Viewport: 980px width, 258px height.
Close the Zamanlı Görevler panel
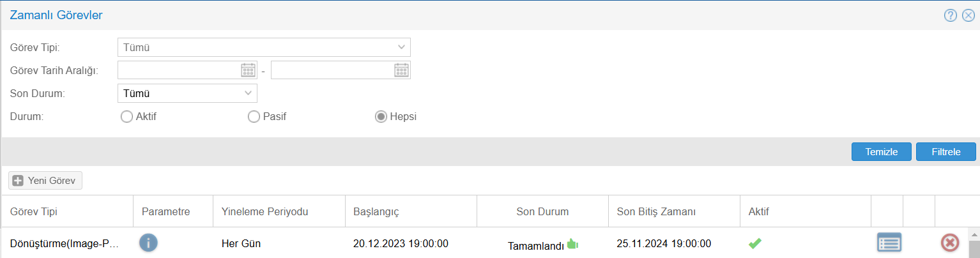(x=968, y=15)
